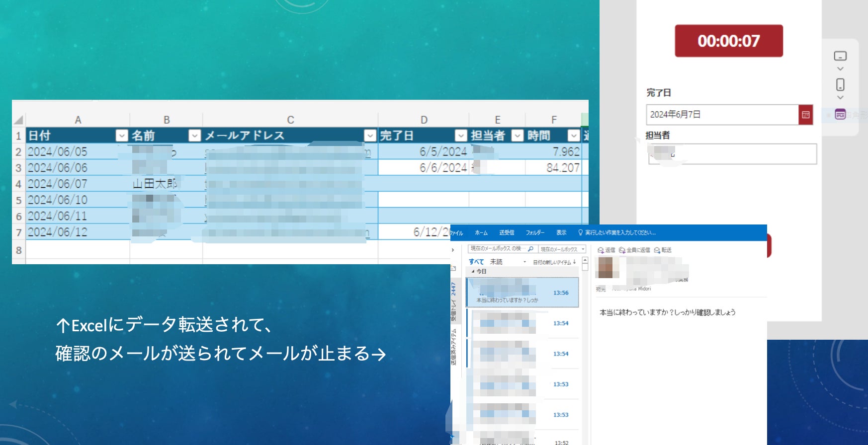Image resolution: width=868 pixels, height=445 pixels.
Task: Select the tablet device preview icon
Action: click(840, 56)
